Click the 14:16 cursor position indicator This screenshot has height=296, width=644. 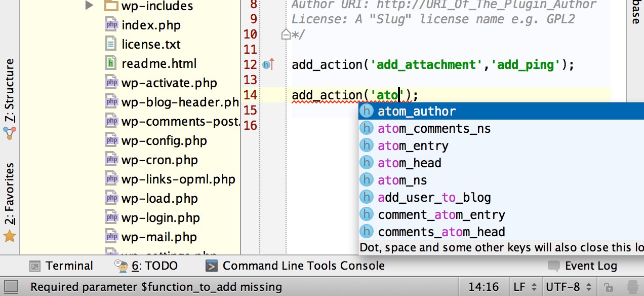[482, 287]
